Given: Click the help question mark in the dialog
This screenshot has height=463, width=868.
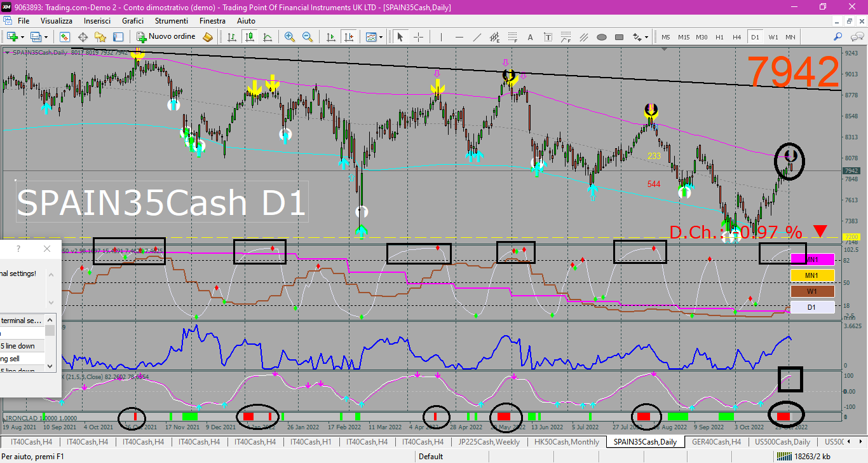Looking at the screenshot, I should point(18,249).
